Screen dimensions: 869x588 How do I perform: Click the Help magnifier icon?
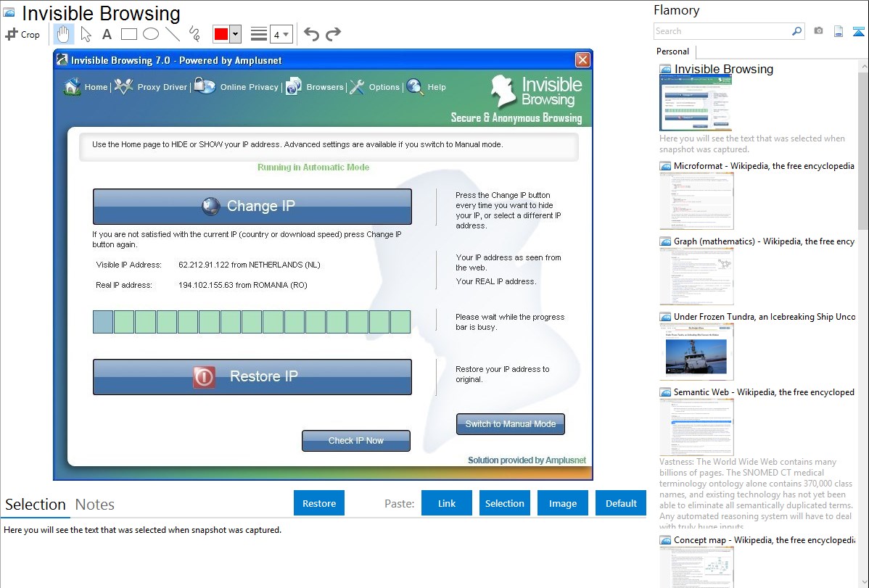click(x=415, y=86)
